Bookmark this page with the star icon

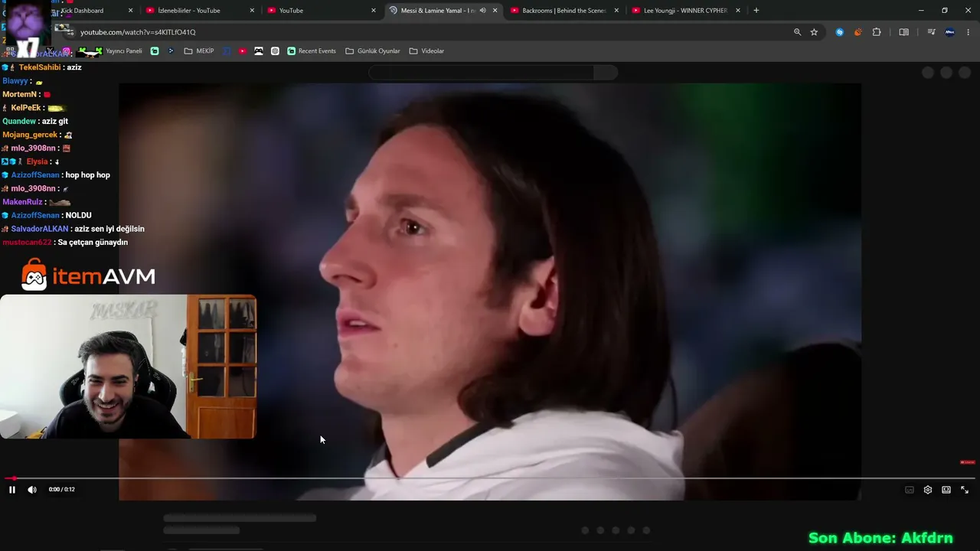coord(814,32)
